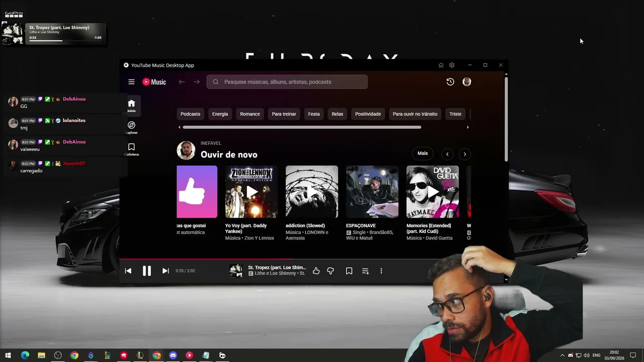Click the overlay widget's song progress bar
The width and height of the screenshot is (644, 362).
tap(66, 41)
